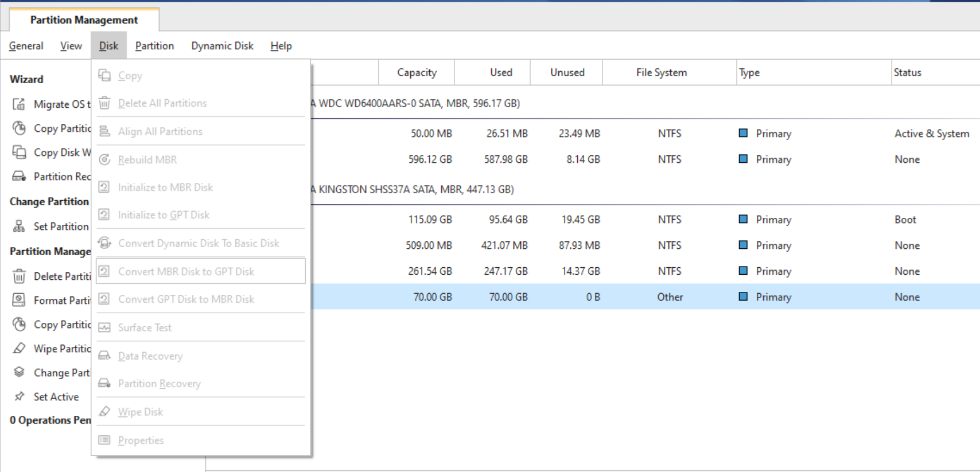
Task: Click the Partition Recovery icon in Disk menu
Action: coord(104,383)
